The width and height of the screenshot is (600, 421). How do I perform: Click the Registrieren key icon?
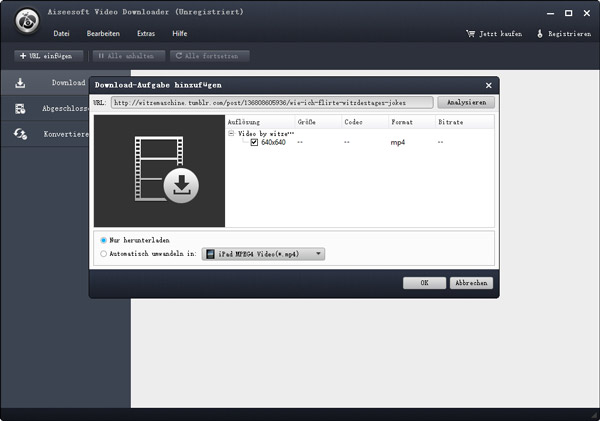pyautogui.click(x=540, y=33)
